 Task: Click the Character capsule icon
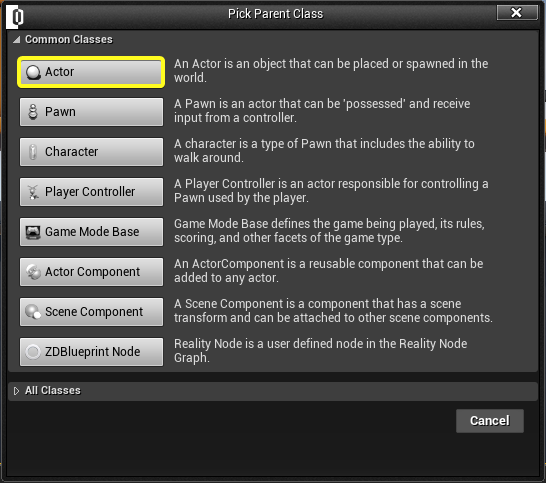tap(33, 152)
